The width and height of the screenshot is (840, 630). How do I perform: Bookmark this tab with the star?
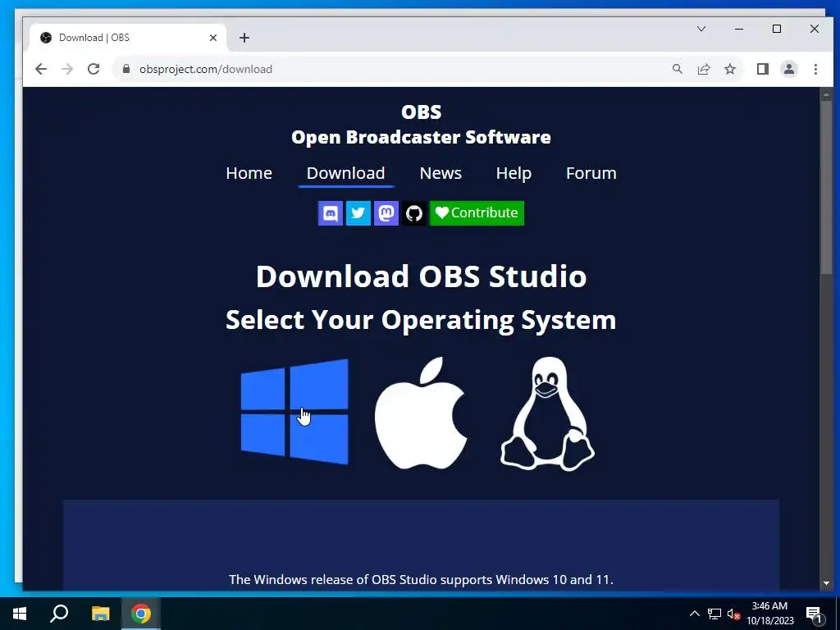(729, 69)
